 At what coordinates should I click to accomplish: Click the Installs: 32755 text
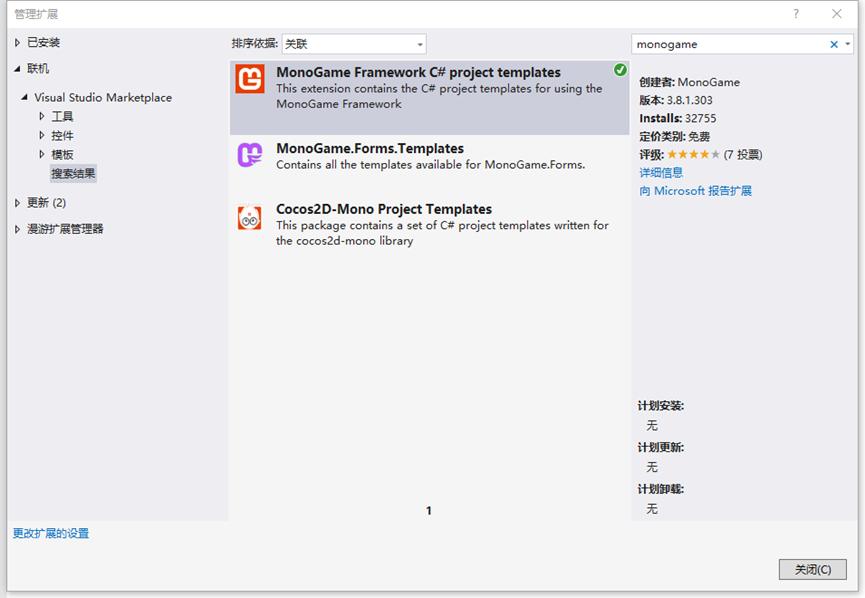pos(677,119)
